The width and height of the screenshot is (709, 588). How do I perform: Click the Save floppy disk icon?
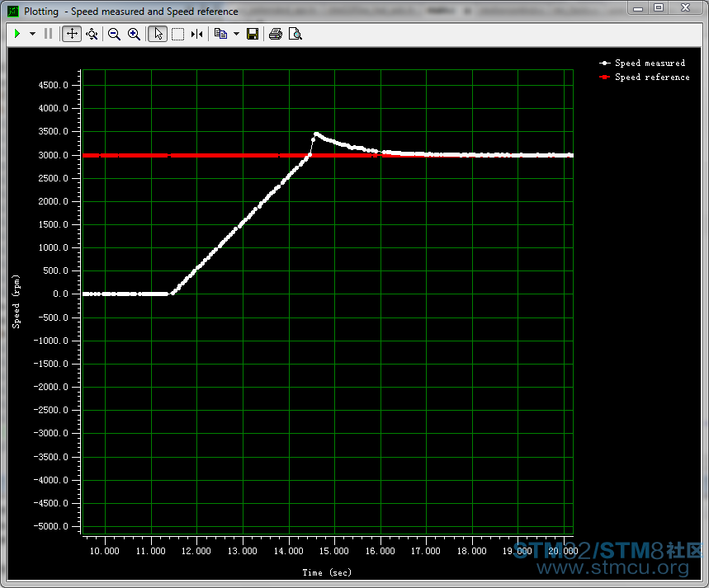pyautogui.click(x=253, y=34)
